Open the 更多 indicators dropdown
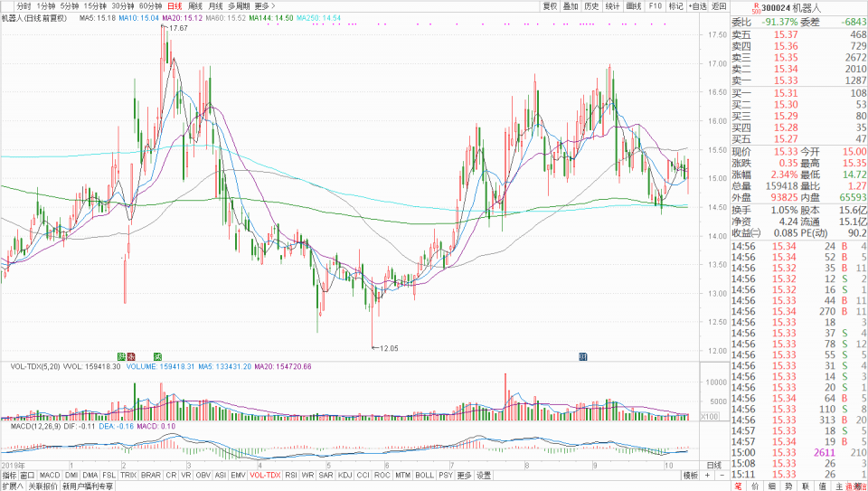 tap(465, 475)
